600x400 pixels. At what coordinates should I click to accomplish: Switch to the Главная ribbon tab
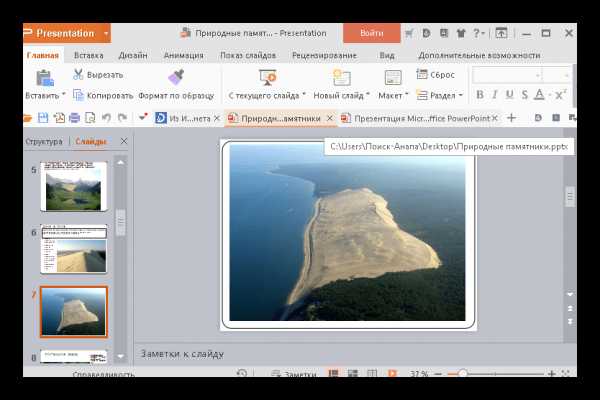click(x=43, y=56)
